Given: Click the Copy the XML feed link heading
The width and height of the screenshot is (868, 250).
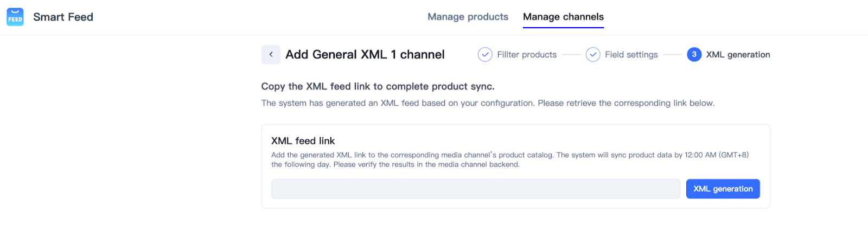Looking at the screenshot, I should (378, 86).
